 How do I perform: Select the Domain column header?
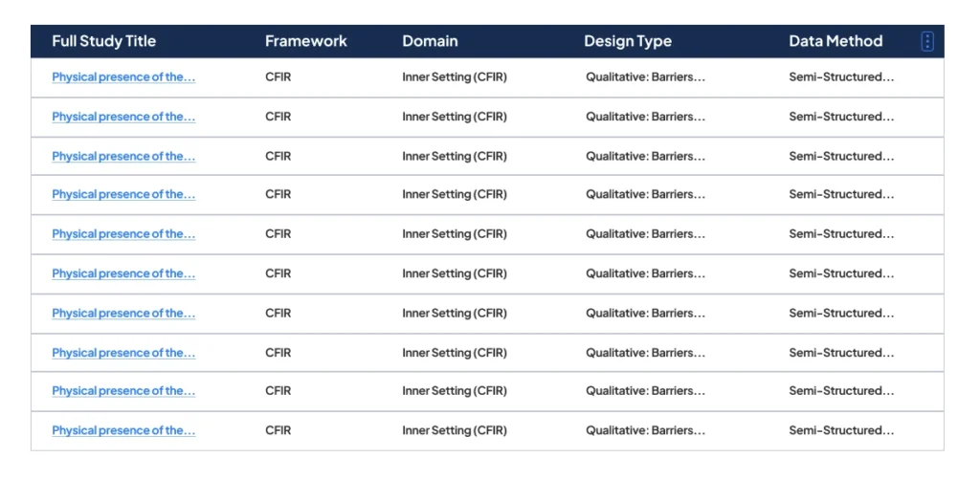click(430, 41)
